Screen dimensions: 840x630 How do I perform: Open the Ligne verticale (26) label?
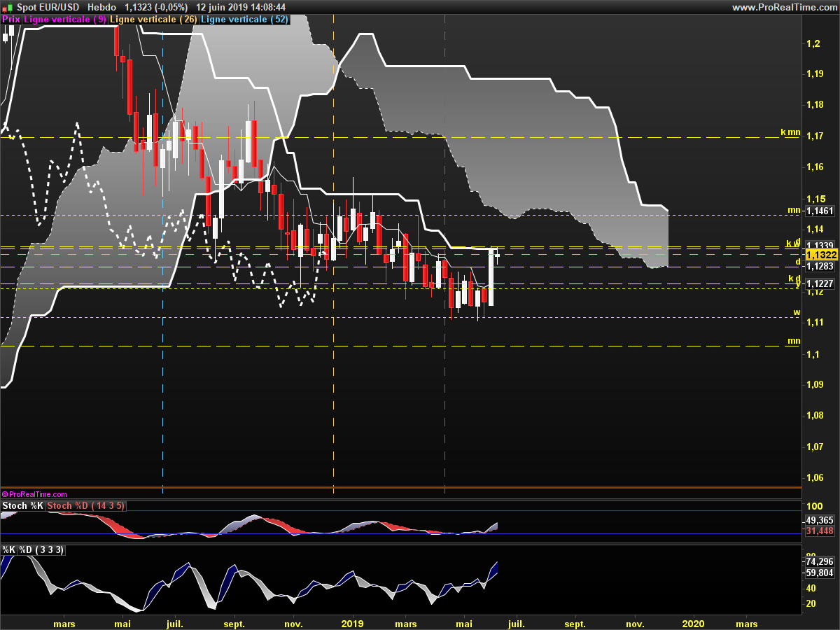154,19
